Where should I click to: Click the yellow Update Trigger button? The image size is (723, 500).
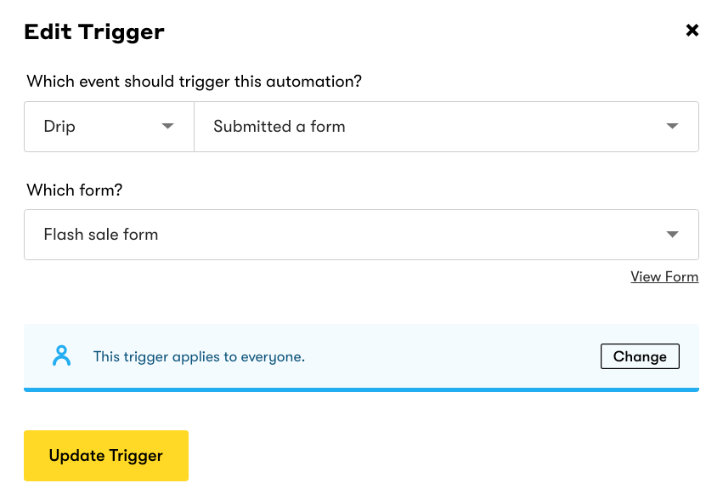106,456
